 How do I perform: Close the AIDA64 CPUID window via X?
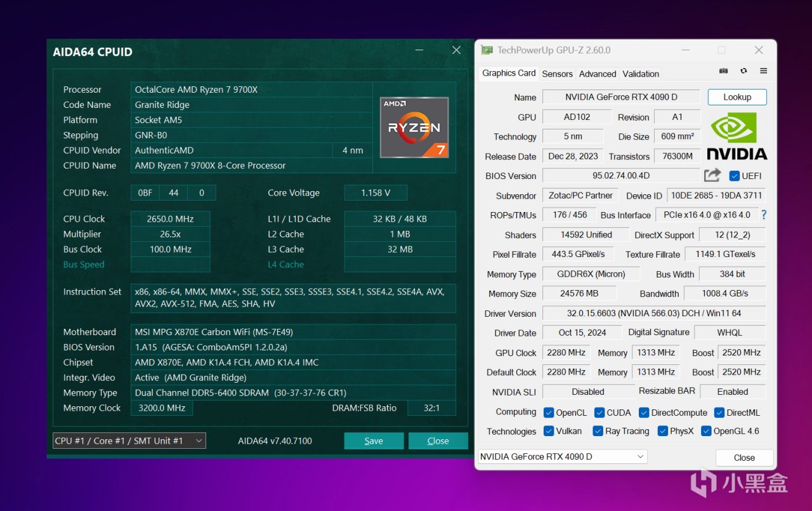coord(456,50)
